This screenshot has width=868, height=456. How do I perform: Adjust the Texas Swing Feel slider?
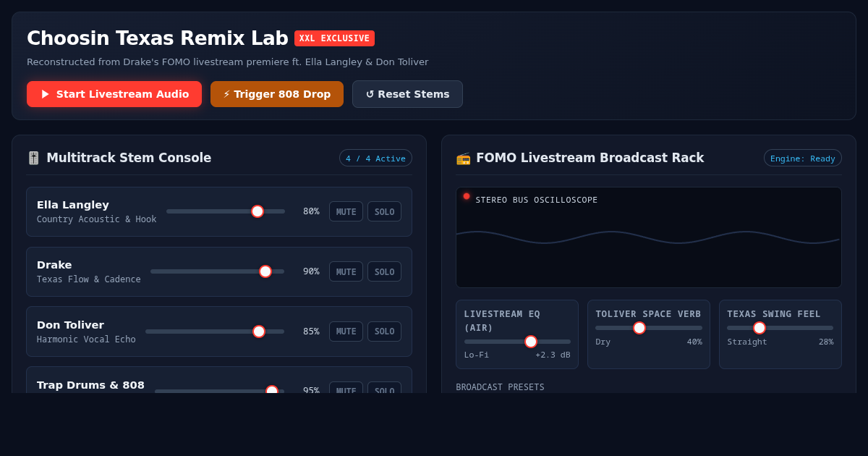coord(780,328)
